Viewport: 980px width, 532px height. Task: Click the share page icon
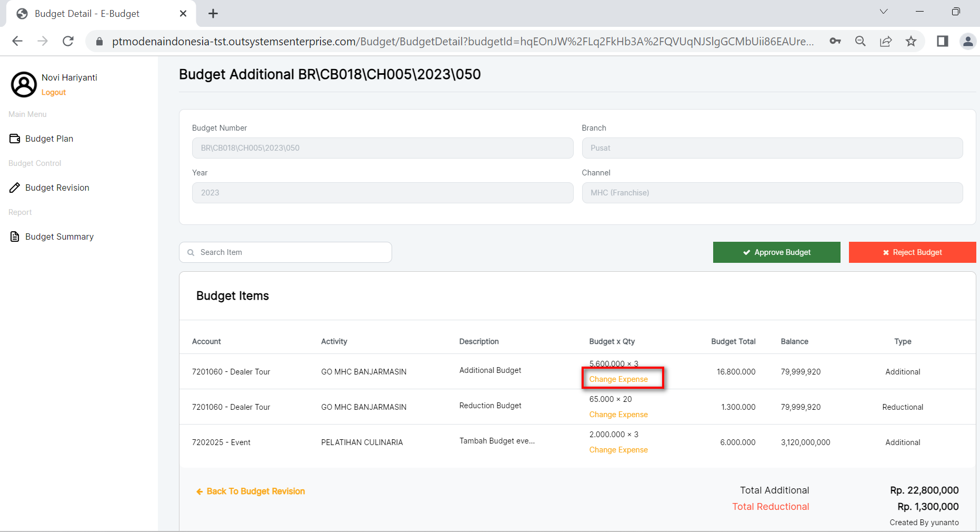[x=886, y=41]
